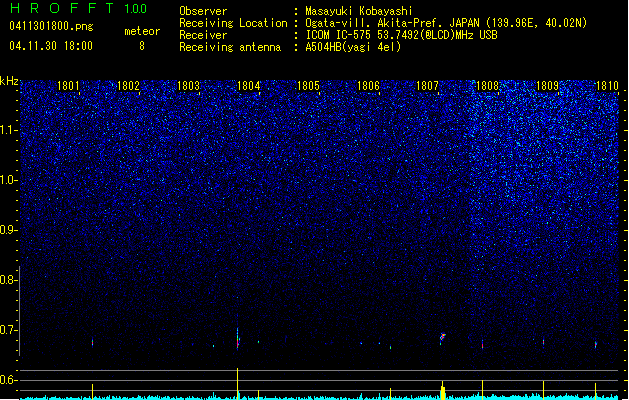Click the 0.6 kHz frequency label
This screenshot has width=629, height=400.
tap(8, 380)
